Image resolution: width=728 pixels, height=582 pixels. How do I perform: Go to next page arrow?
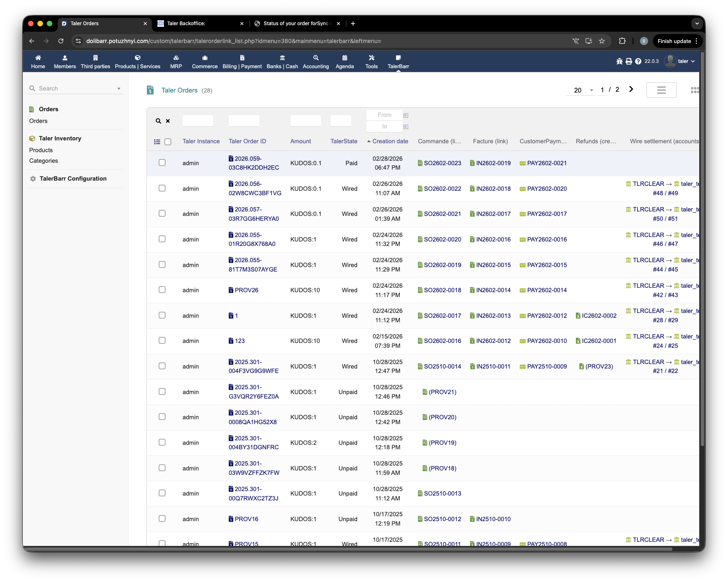[631, 89]
